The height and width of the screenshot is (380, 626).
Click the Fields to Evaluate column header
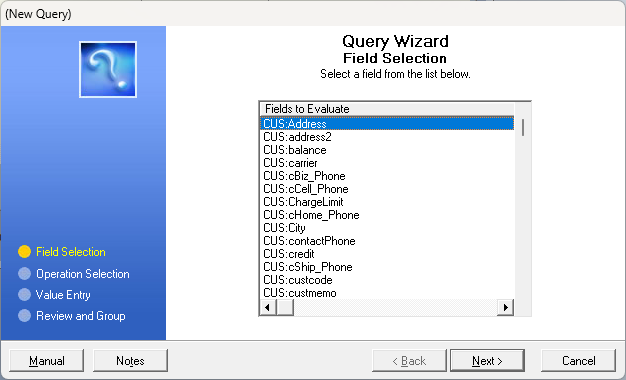coord(387,109)
